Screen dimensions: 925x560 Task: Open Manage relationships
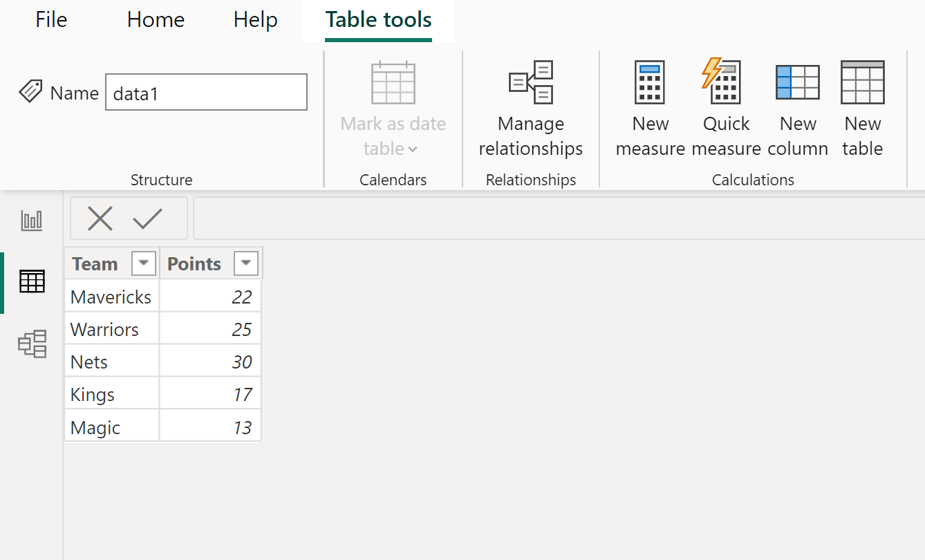(530, 107)
